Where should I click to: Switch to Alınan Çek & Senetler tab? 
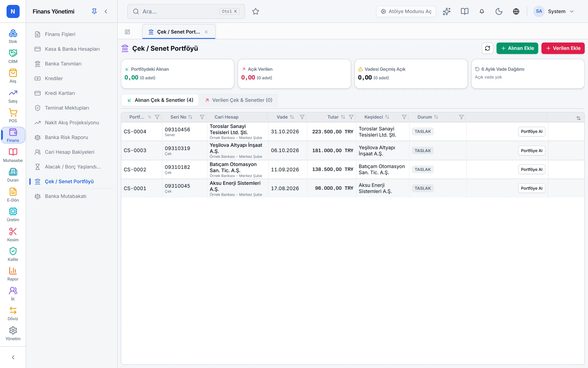(x=160, y=100)
